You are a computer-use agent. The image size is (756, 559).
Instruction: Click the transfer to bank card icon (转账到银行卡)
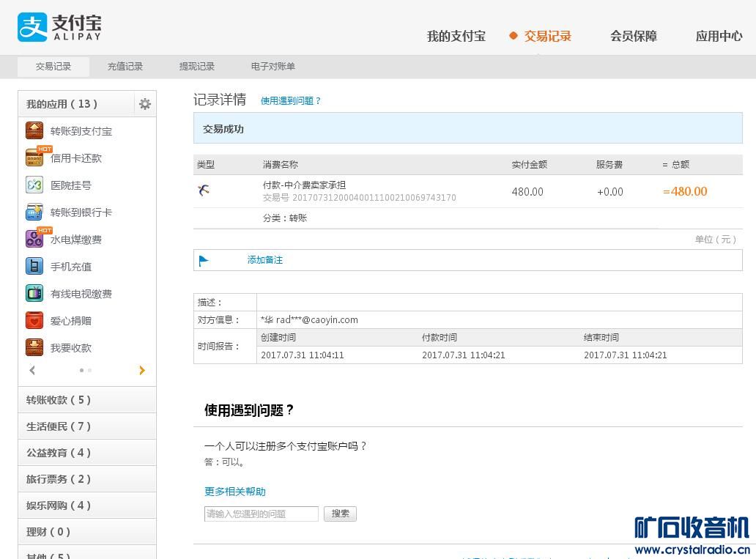pyautogui.click(x=34, y=212)
